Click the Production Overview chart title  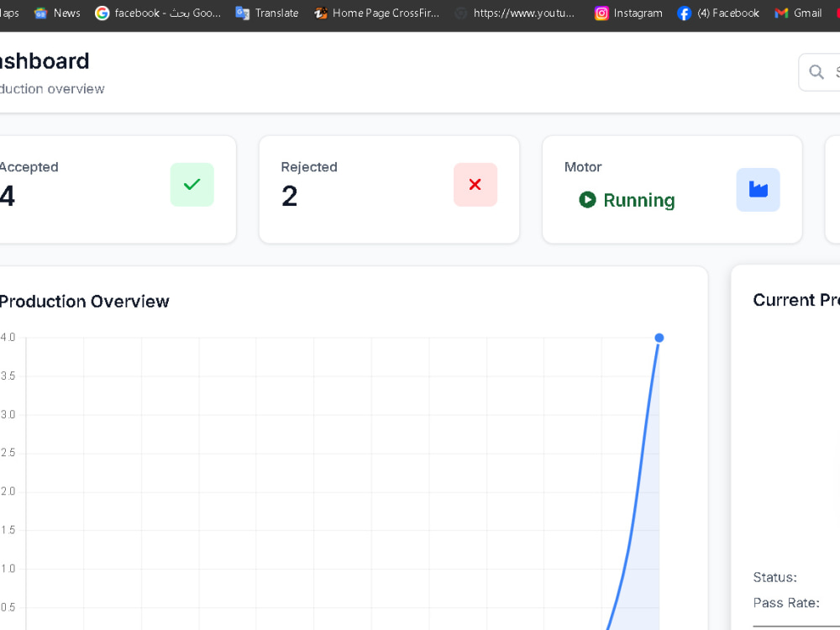click(x=84, y=302)
